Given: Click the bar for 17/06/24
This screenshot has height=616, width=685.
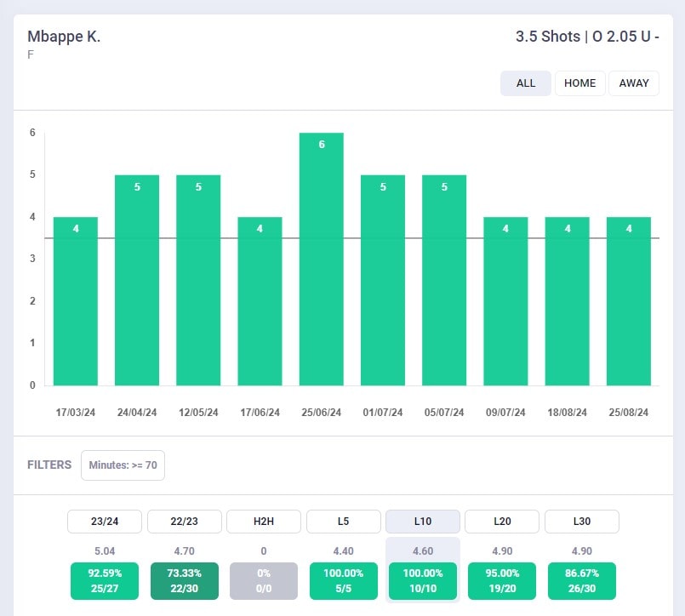Looking at the screenshot, I should click(x=260, y=301).
